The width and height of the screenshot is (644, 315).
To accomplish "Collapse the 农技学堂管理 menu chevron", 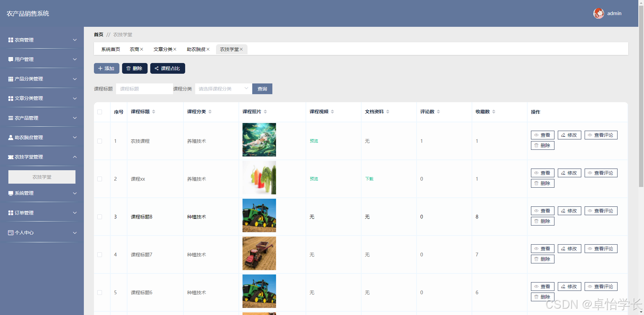I will [x=75, y=157].
